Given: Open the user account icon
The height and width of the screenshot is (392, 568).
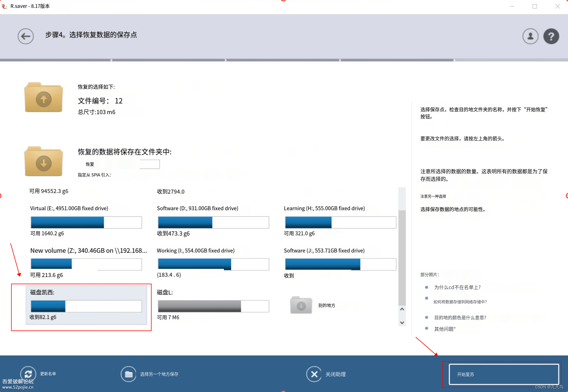Looking at the screenshot, I should pos(530,36).
